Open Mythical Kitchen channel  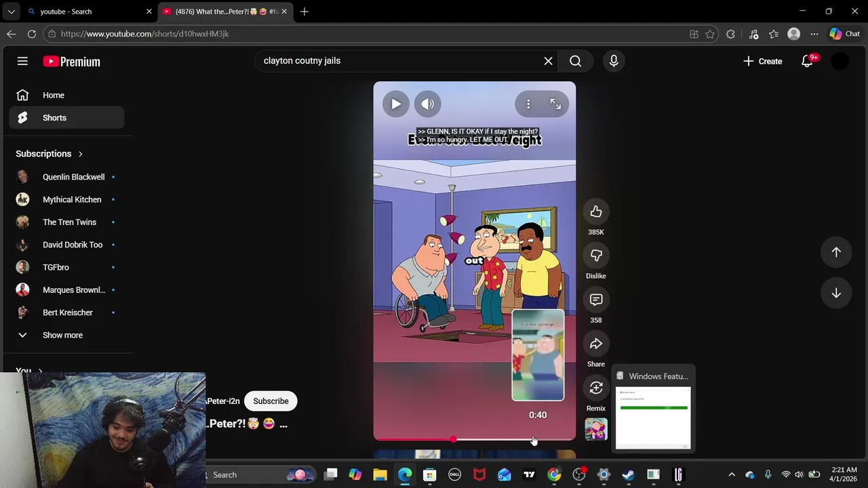pos(66,199)
